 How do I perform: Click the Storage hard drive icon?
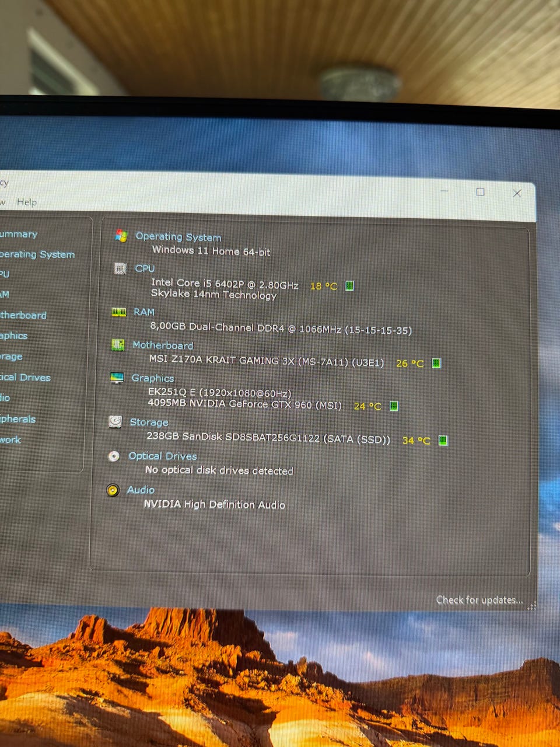116,421
